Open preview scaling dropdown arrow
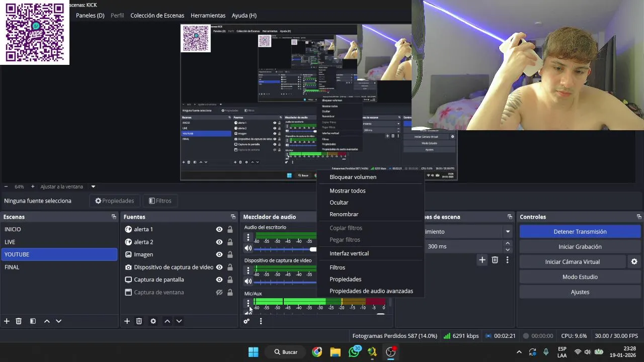Viewport: 644px width, 362px height. (x=93, y=187)
